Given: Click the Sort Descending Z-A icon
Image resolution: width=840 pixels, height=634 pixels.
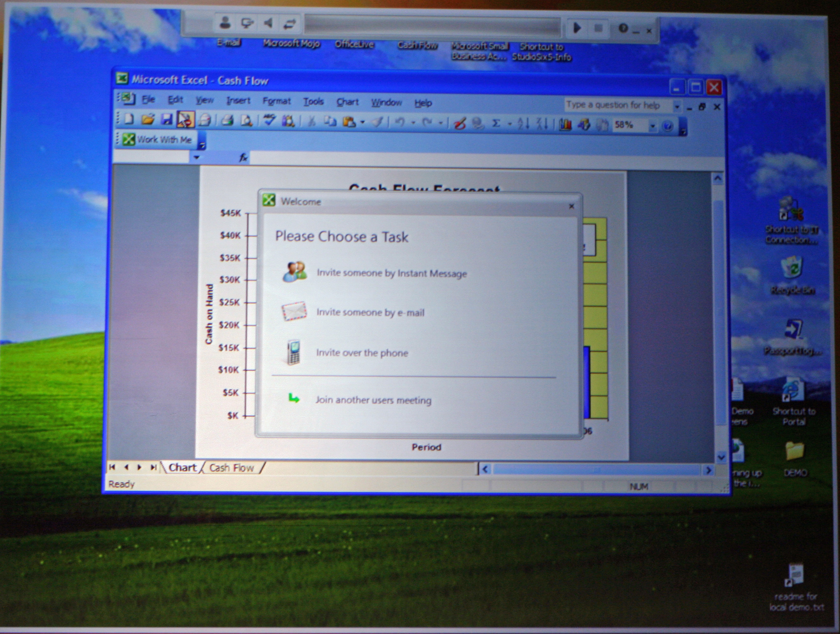Looking at the screenshot, I should pyautogui.click(x=542, y=124).
